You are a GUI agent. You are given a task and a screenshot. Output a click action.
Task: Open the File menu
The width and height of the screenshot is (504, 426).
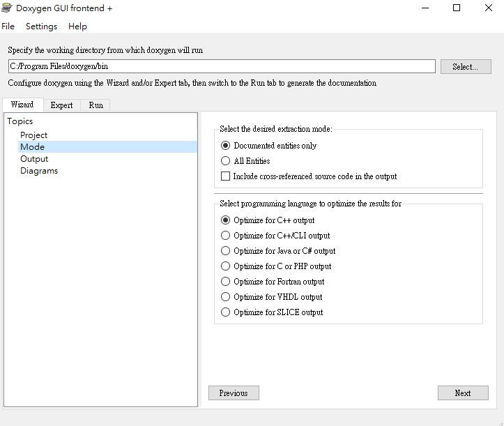point(8,26)
